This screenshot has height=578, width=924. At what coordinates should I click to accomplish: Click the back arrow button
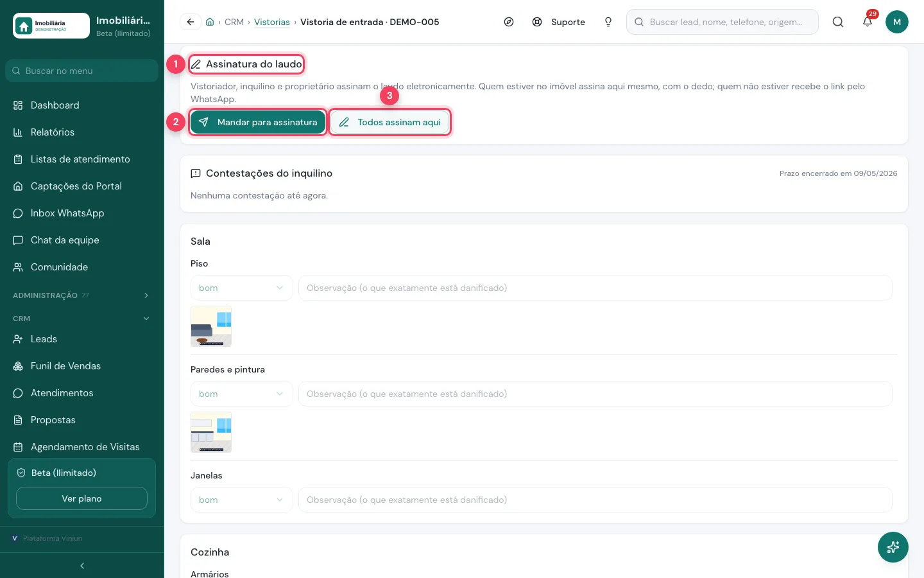point(191,22)
